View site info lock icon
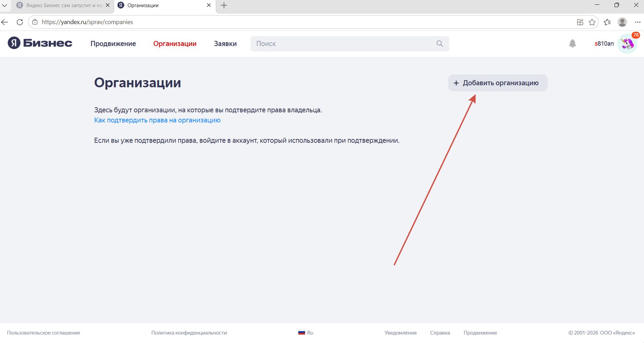 click(35, 22)
